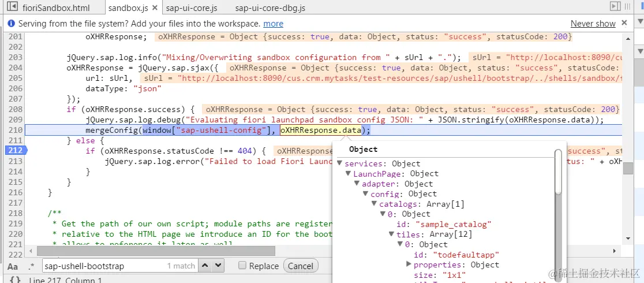
Task: Click the editor scrollbar up arrow
Action: coord(627,38)
